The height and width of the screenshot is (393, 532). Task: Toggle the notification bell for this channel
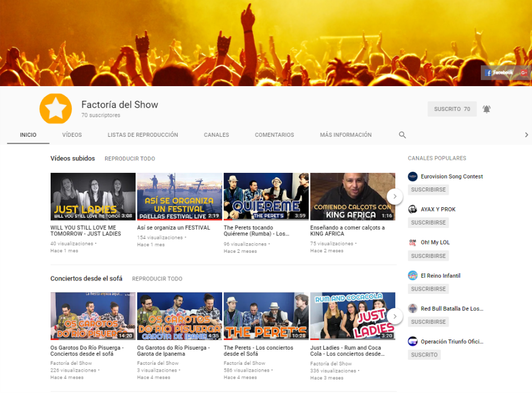pos(486,109)
